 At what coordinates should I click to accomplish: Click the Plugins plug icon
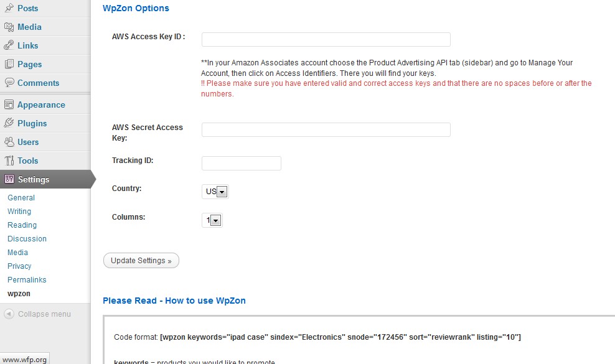click(9, 123)
